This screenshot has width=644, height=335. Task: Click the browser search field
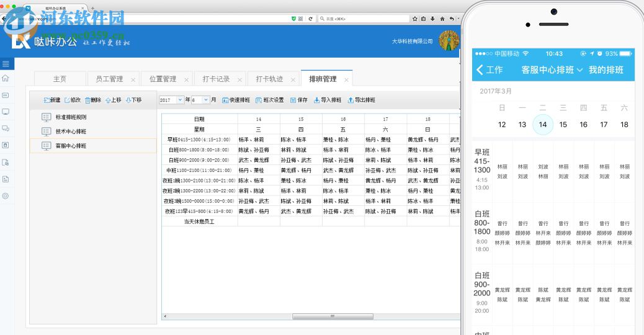(x=364, y=19)
